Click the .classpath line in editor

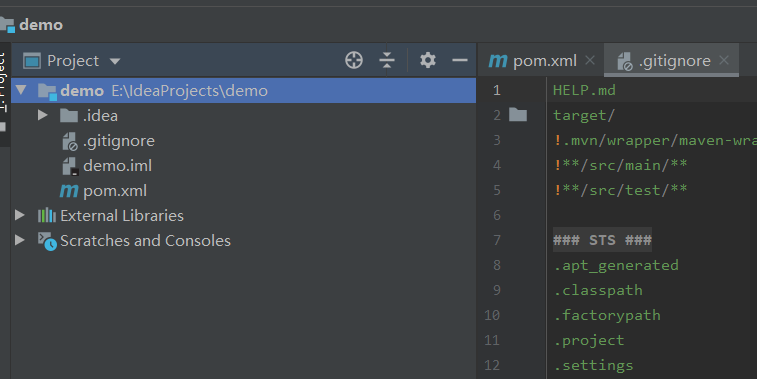(598, 291)
